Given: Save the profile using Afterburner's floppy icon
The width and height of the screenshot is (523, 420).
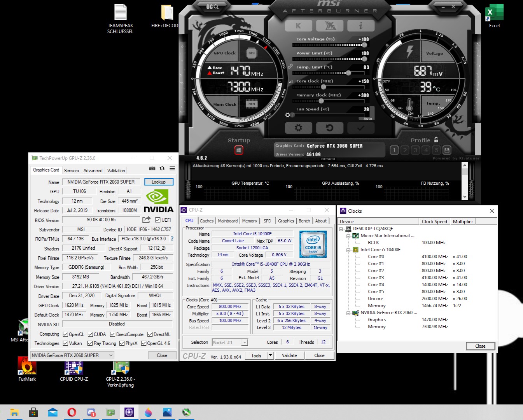Looking at the screenshot, I should click(447, 150).
